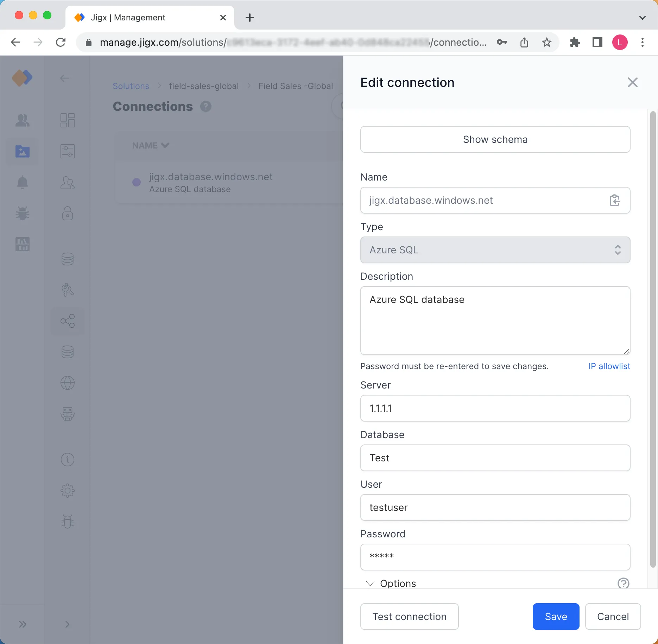Sort by NAME column header
This screenshot has height=644, width=658.
[151, 146]
